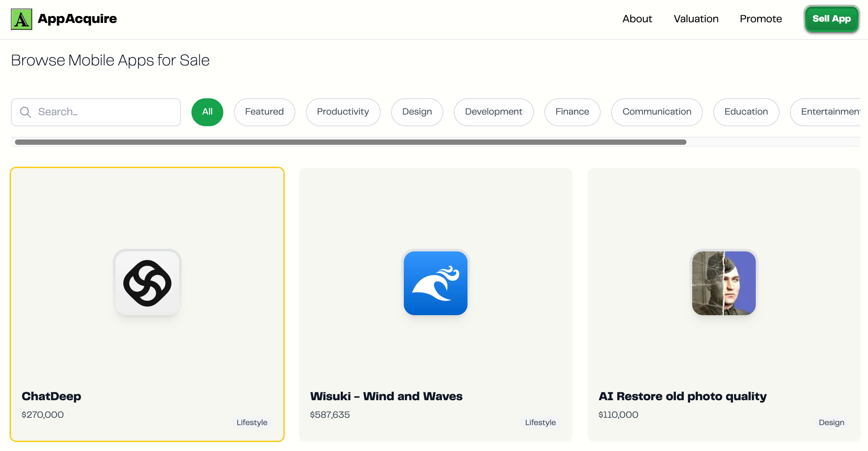The height and width of the screenshot is (451, 868).
Task: Open the ChatDeep app icon
Action: 147,283
